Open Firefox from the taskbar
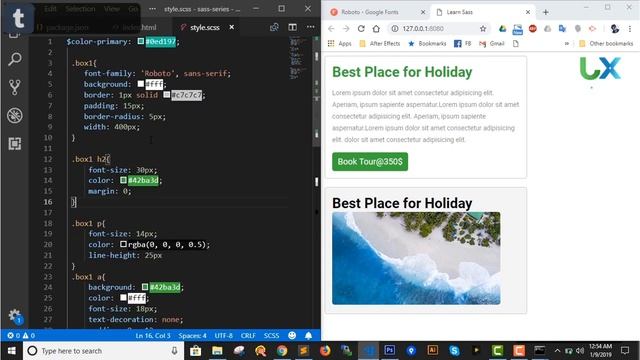The height and width of the screenshot is (360, 640). click(325, 350)
